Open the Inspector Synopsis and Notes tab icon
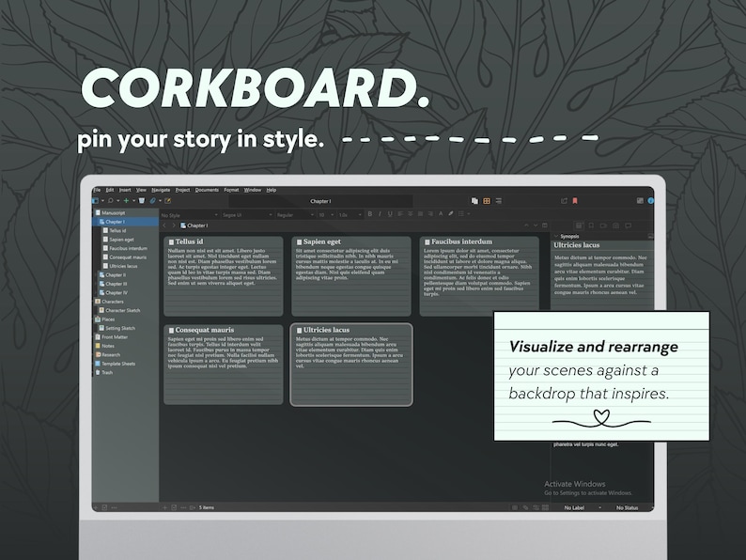The image size is (746, 560). pos(579,226)
